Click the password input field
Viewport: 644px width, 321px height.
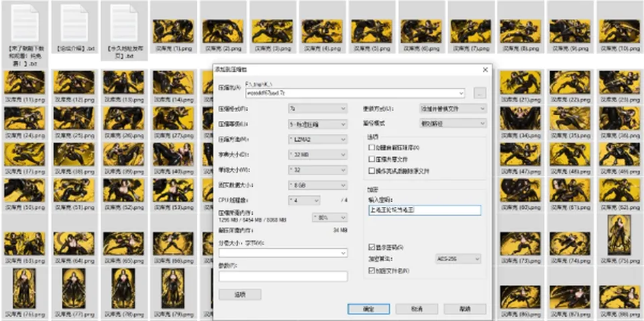(x=425, y=210)
